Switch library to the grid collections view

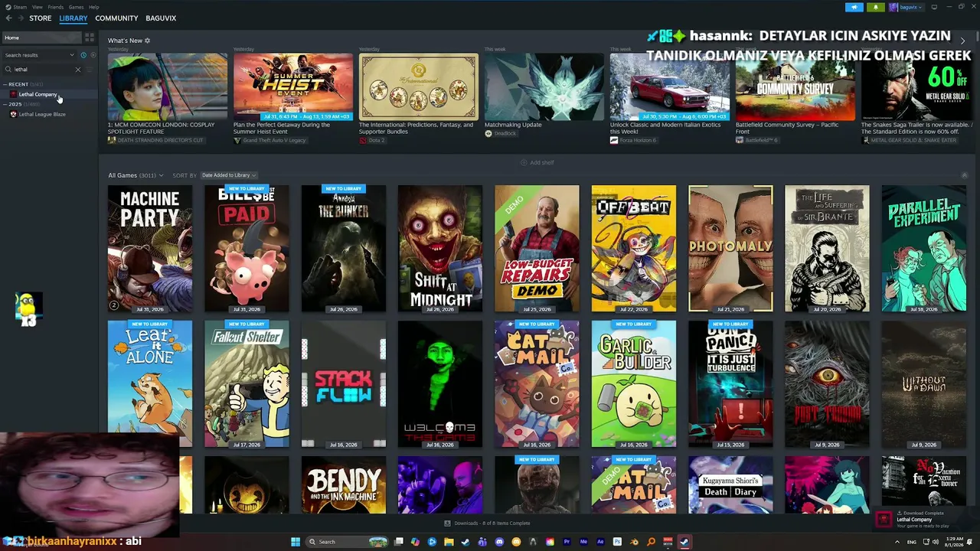pos(90,37)
